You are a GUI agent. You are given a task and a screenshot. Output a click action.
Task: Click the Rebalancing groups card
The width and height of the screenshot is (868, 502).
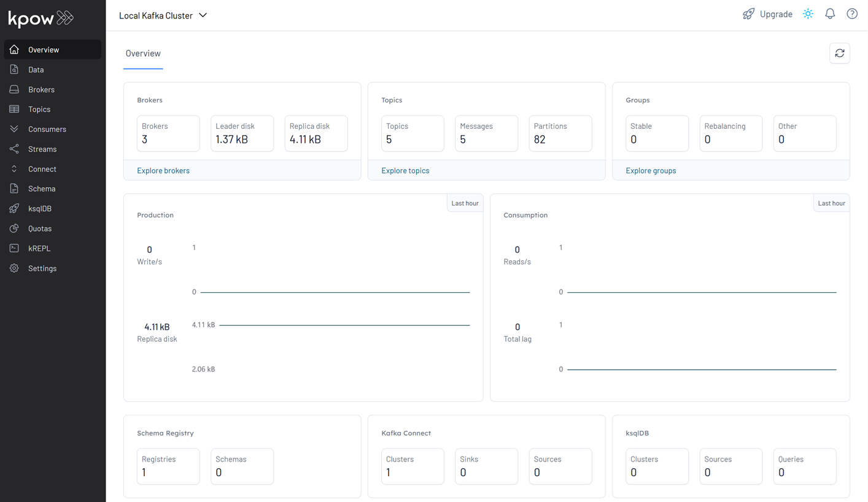click(731, 133)
